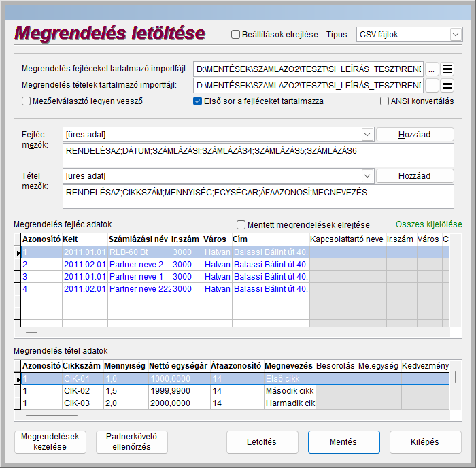Click 1999,9900 price cell
This screenshot has height=468, width=476.
(180, 391)
